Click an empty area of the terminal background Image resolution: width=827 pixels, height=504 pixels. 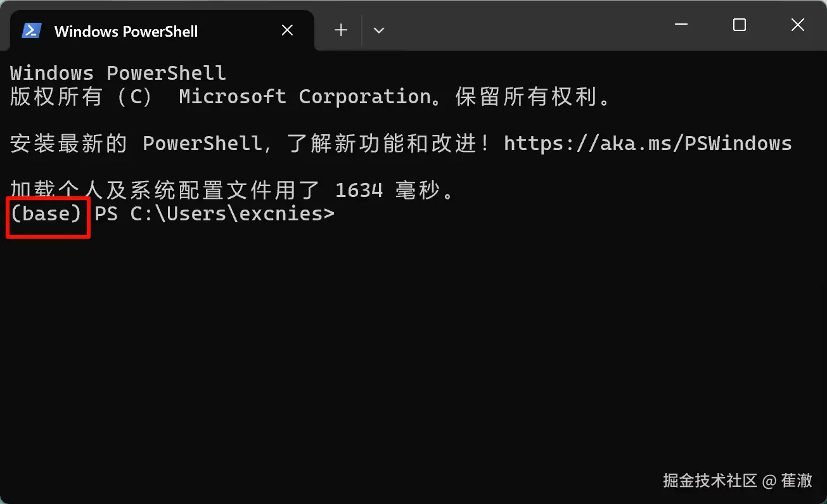[412, 348]
